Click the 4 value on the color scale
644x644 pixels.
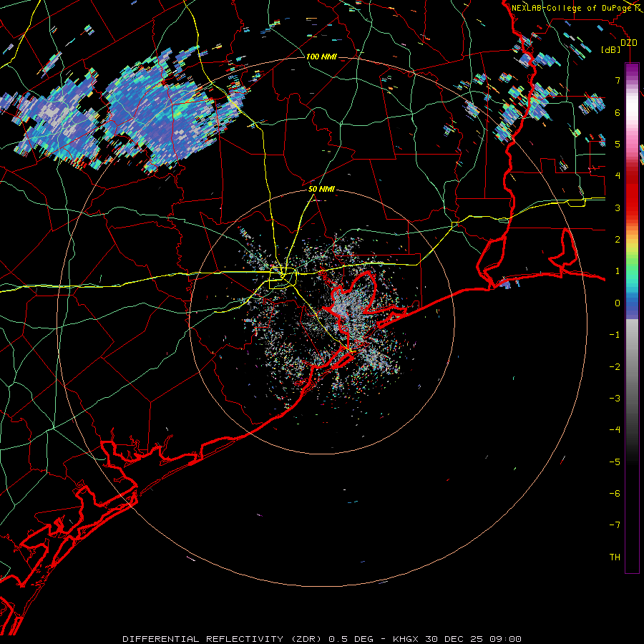pos(618,176)
